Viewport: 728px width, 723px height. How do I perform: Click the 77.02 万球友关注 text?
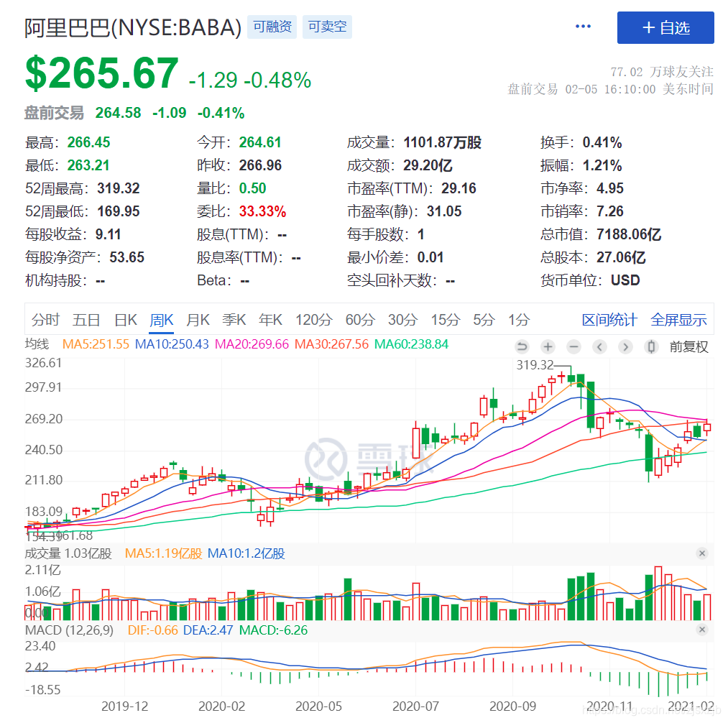click(662, 72)
